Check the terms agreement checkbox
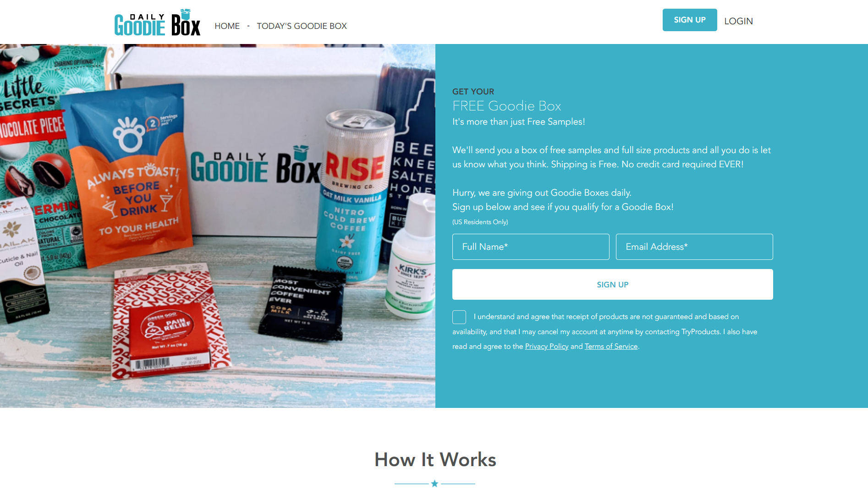This screenshot has height=495, width=868. point(459,317)
